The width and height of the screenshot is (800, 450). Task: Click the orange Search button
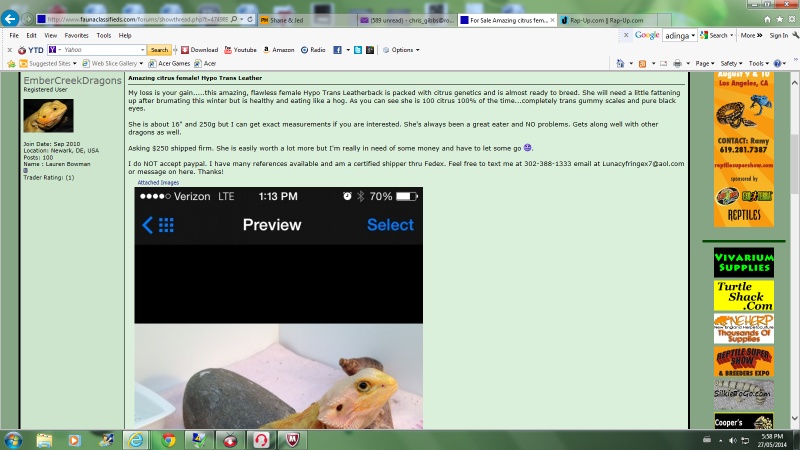pos(159,50)
